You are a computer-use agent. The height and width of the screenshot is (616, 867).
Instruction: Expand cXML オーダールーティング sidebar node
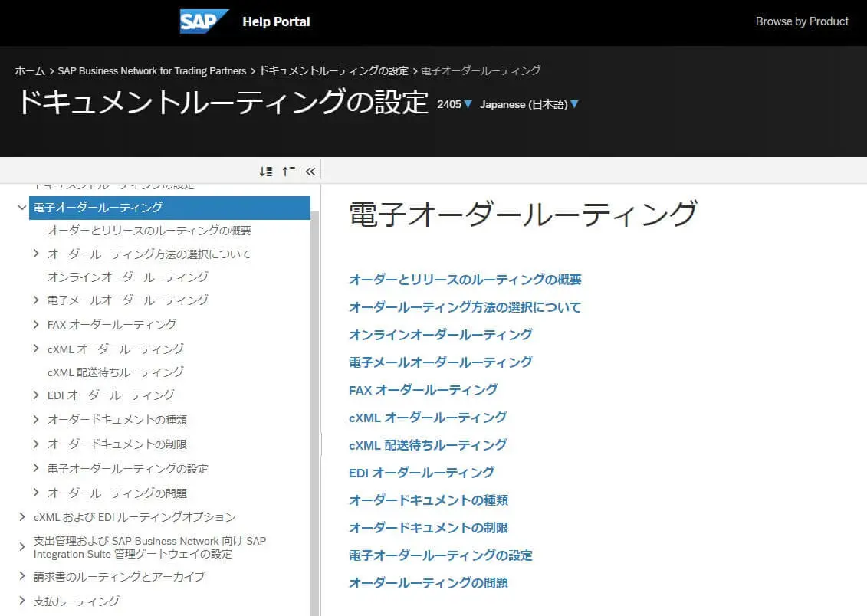click(36, 349)
